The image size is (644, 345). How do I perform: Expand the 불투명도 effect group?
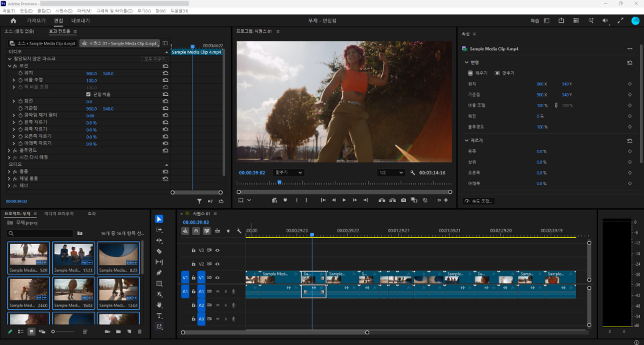click(9, 151)
